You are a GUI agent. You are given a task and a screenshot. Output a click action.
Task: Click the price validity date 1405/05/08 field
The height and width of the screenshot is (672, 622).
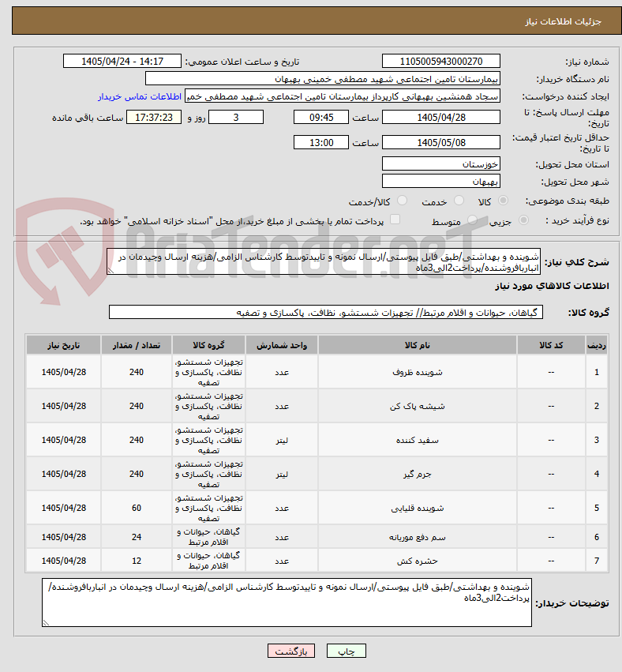[x=440, y=143]
